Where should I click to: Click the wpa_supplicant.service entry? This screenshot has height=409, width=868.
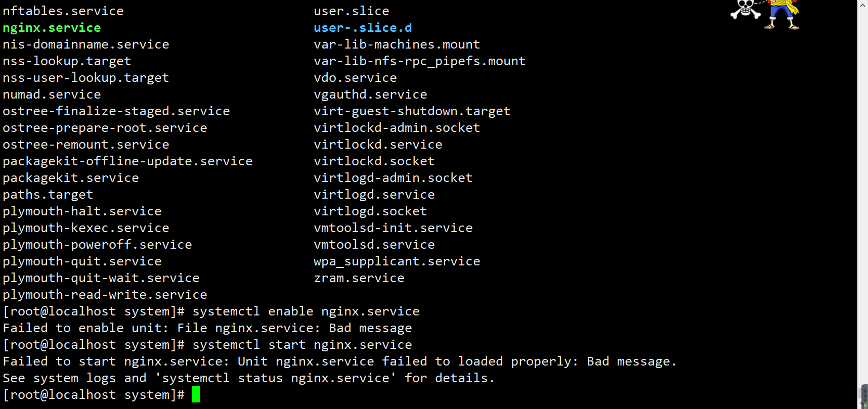[x=397, y=262]
